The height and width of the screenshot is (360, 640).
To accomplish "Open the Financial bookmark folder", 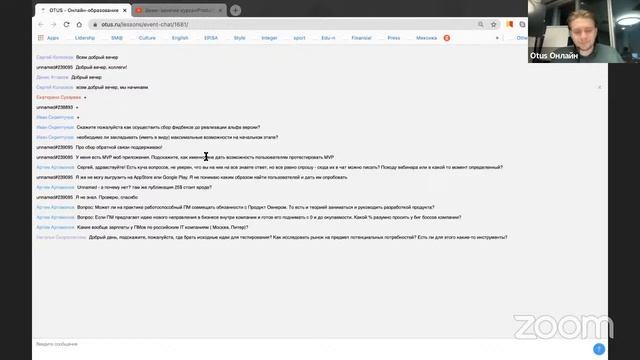I will (x=361, y=38).
